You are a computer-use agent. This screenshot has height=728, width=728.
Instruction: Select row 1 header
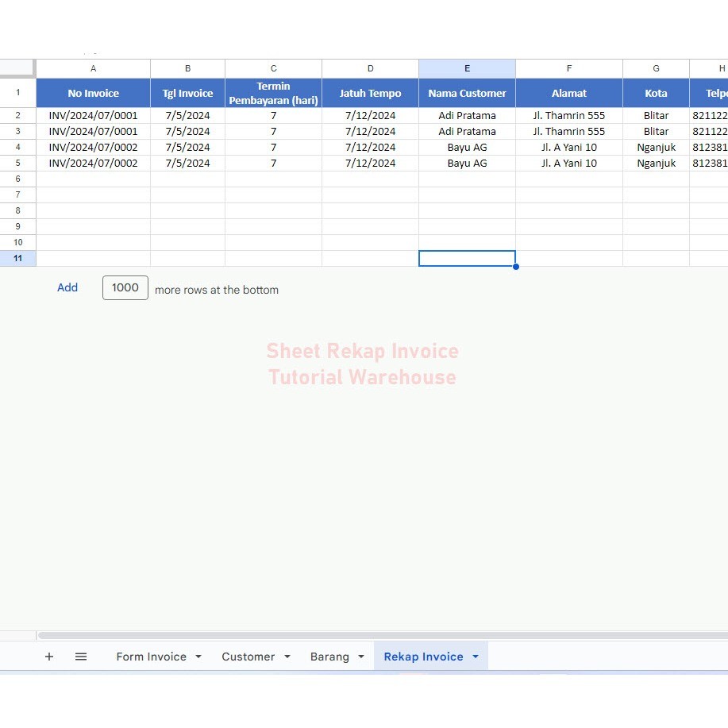pos(17,93)
